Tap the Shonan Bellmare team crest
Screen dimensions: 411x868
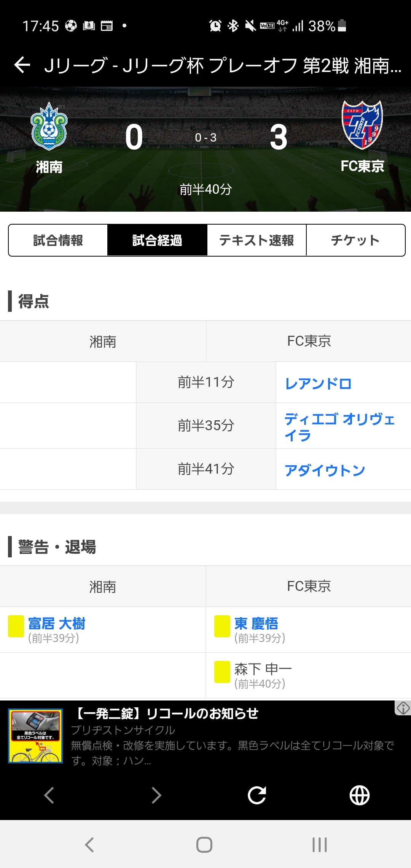[49, 126]
